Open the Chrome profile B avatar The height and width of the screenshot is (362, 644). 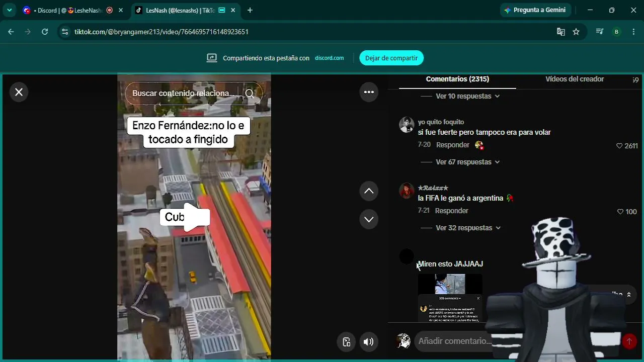point(616,32)
